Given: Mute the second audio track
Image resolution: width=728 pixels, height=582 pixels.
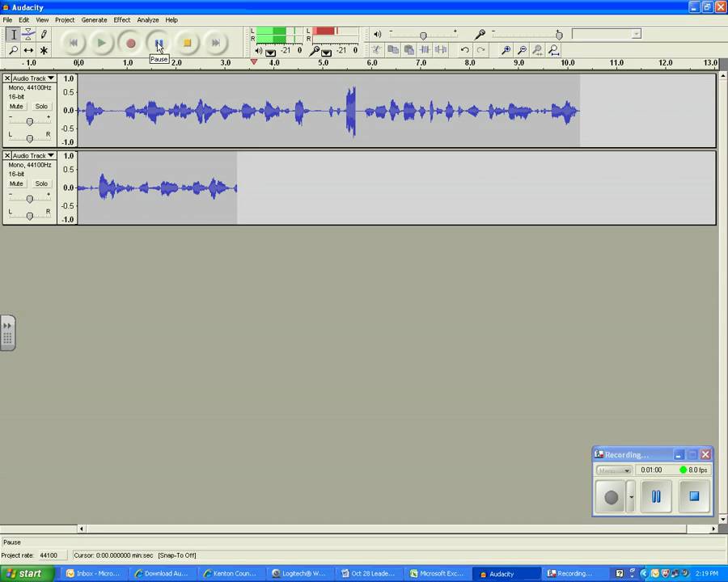Looking at the screenshot, I should [16, 183].
